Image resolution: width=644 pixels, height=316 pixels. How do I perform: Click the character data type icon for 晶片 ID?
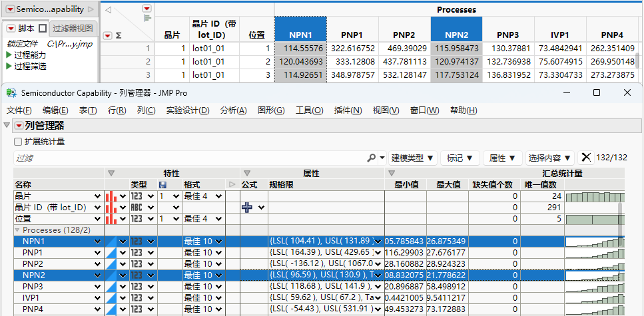(137, 208)
